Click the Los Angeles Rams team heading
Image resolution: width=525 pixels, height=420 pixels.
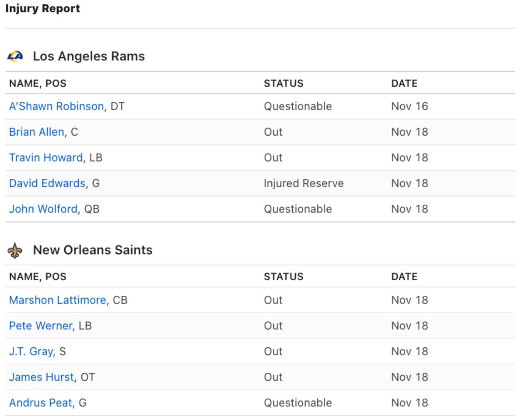tap(89, 56)
